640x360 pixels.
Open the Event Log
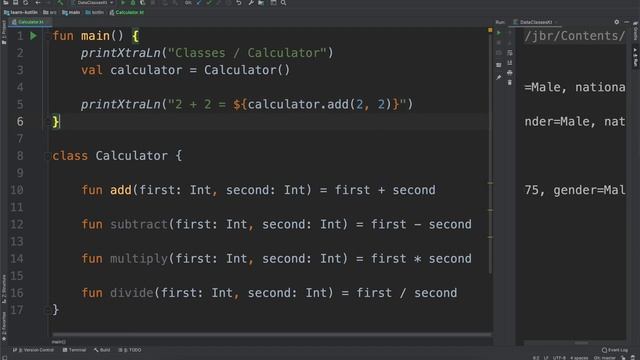point(615,350)
